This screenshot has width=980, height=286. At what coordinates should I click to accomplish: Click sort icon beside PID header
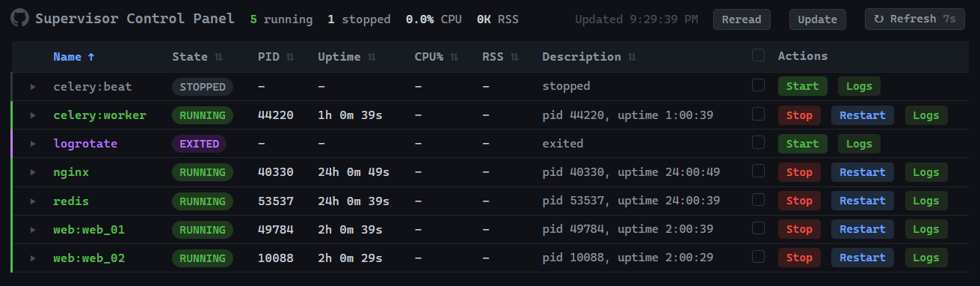pyautogui.click(x=290, y=57)
